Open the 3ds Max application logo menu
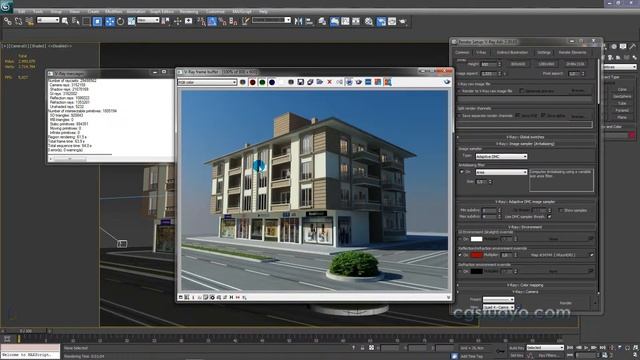 pos(6,6)
